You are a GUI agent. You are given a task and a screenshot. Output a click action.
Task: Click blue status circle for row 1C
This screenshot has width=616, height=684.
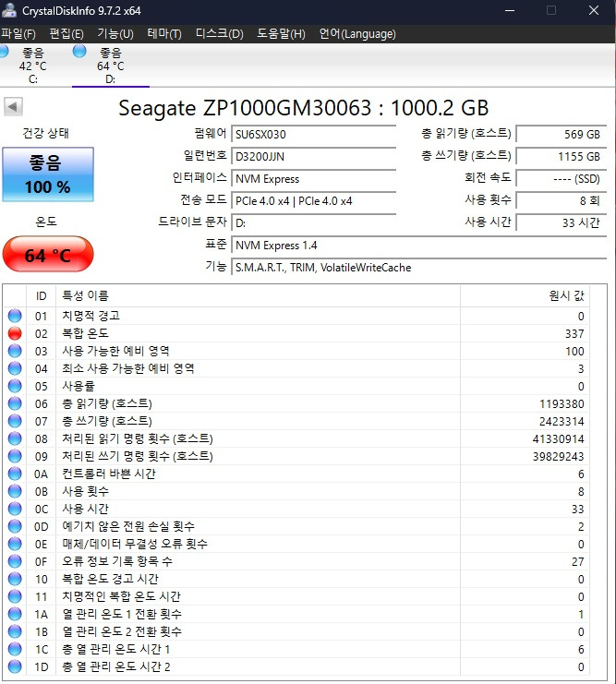click(15, 649)
